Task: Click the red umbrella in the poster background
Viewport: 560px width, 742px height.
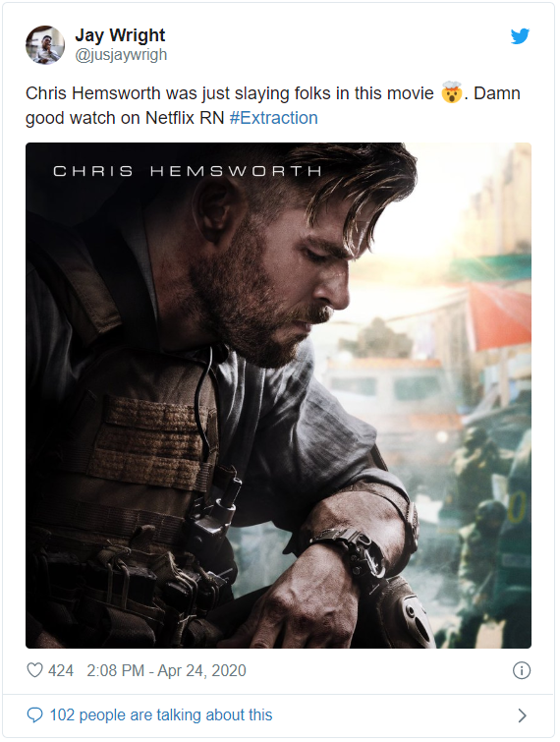Action: [499, 316]
